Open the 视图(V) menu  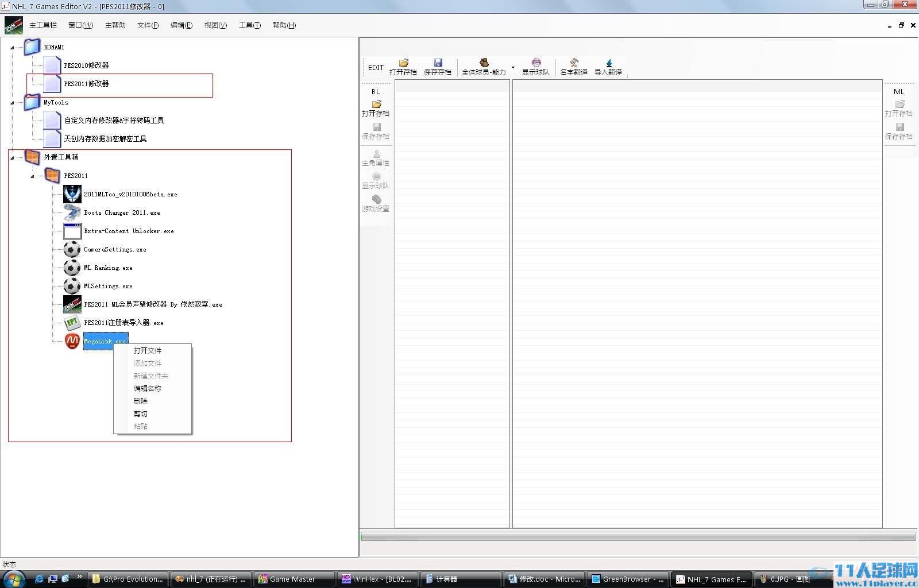coord(215,25)
